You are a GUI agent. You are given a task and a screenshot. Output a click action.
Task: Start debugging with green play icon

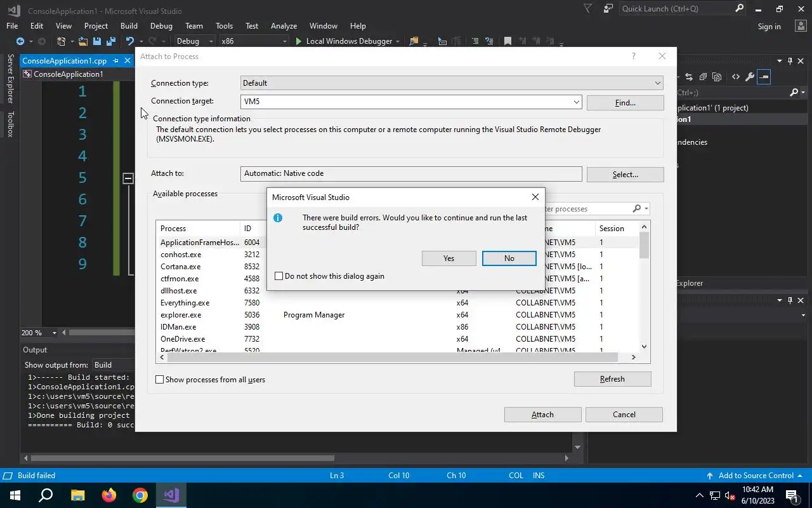[299, 41]
